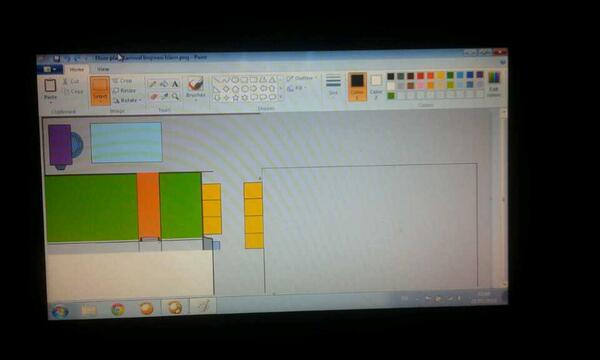Viewport: 600px width, 360px height.
Task: Open Edit colors dialog
Action: (x=494, y=85)
